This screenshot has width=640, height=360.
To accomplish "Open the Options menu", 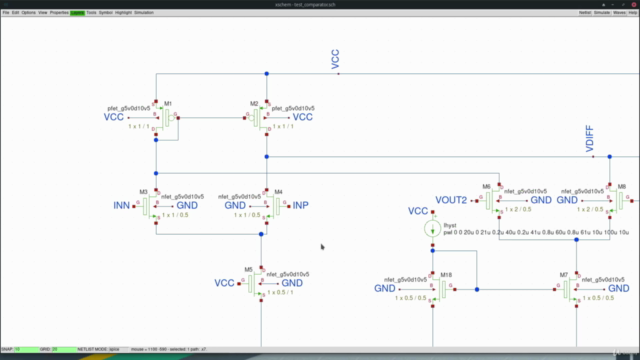I will click(29, 13).
